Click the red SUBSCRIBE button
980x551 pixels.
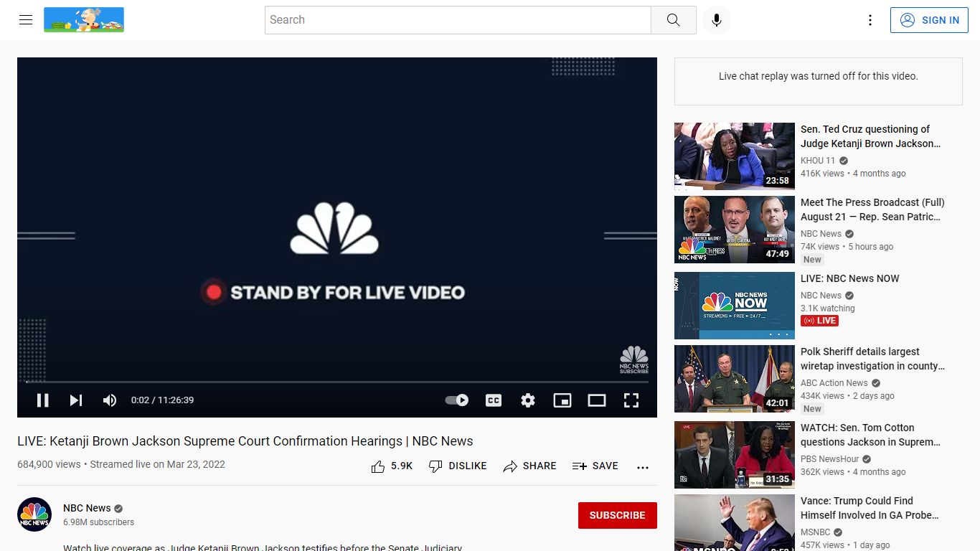pyautogui.click(x=618, y=515)
